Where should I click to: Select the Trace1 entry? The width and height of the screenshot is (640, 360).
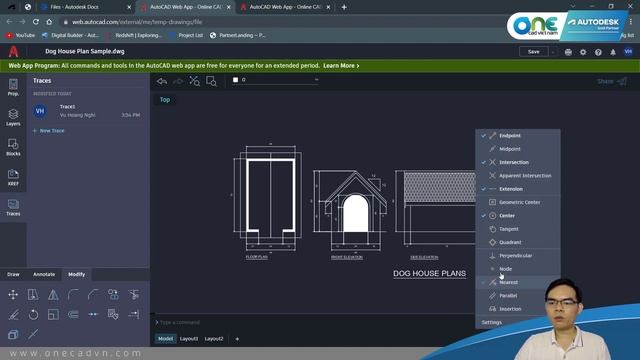87,111
